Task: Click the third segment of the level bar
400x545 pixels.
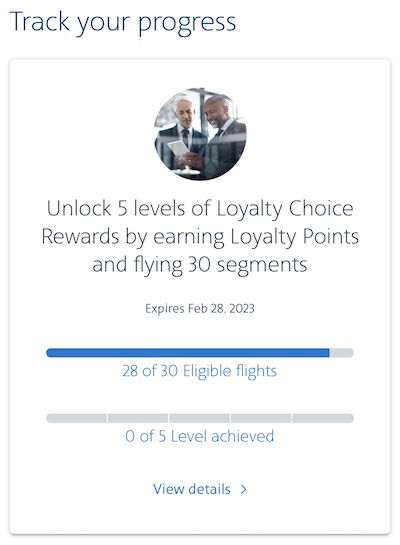Action: 200,418
